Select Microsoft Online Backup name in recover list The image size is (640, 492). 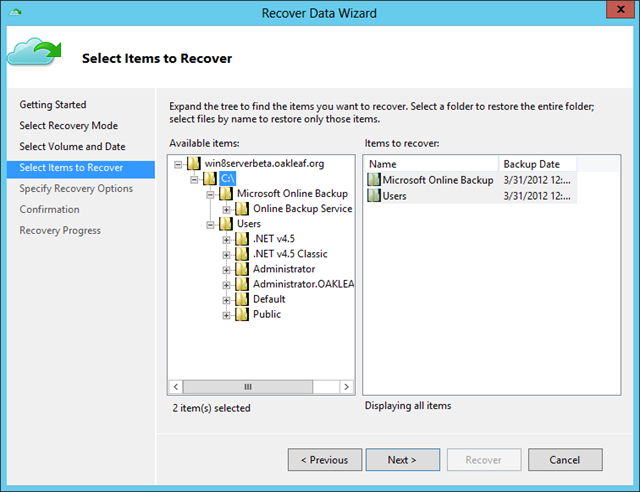pyautogui.click(x=438, y=180)
